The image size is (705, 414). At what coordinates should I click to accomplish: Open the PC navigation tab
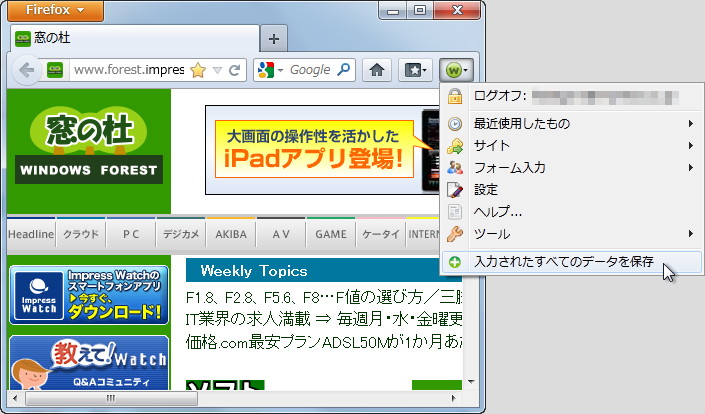(x=131, y=234)
